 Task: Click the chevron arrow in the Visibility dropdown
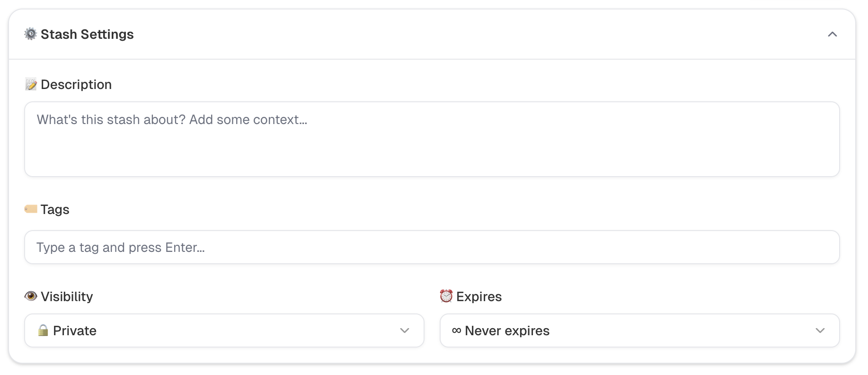404,330
